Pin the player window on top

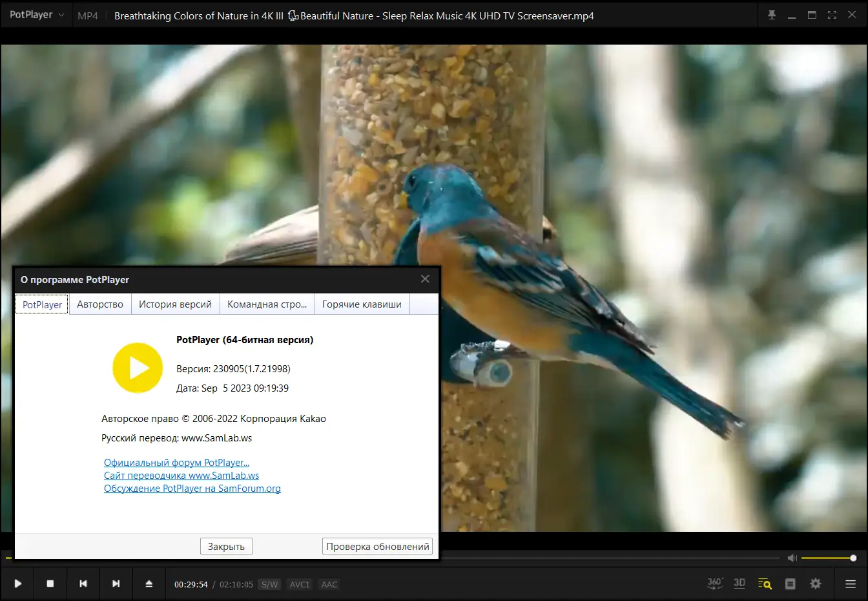point(772,15)
